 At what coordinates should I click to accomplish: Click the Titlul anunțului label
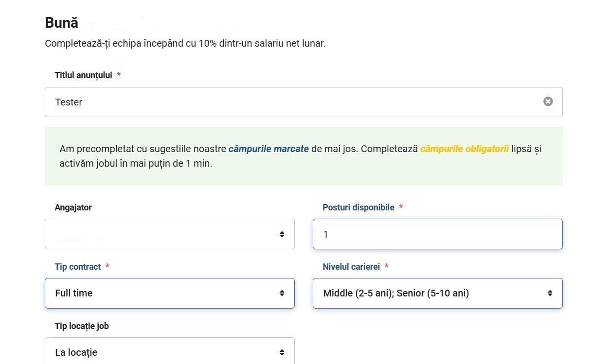coord(83,75)
